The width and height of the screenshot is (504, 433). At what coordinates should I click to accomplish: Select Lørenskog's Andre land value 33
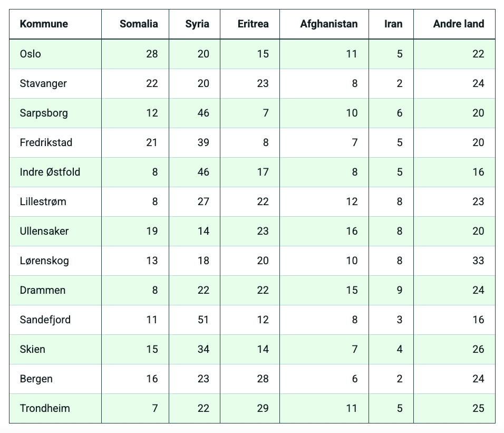[478, 261]
